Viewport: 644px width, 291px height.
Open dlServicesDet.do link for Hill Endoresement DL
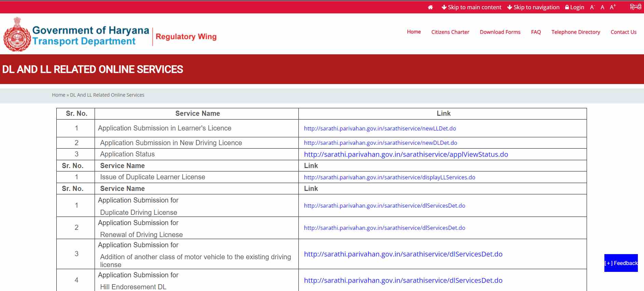(403, 280)
